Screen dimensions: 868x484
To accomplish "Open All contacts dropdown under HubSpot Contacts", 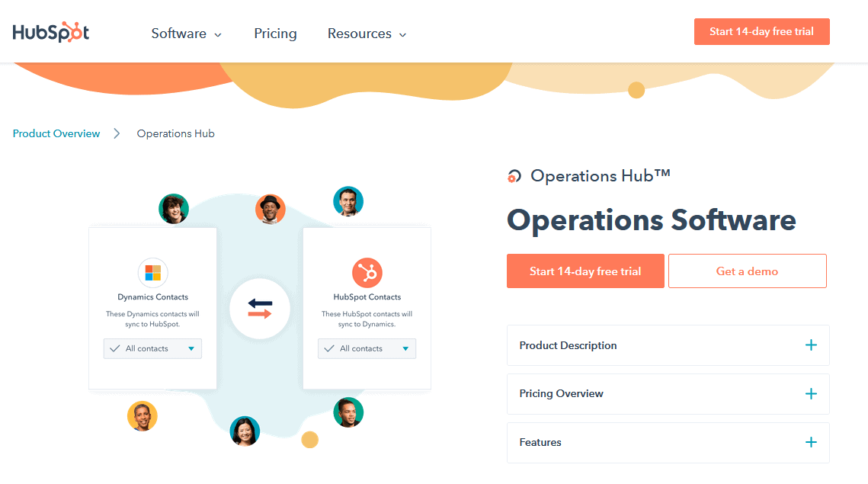I will point(367,348).
